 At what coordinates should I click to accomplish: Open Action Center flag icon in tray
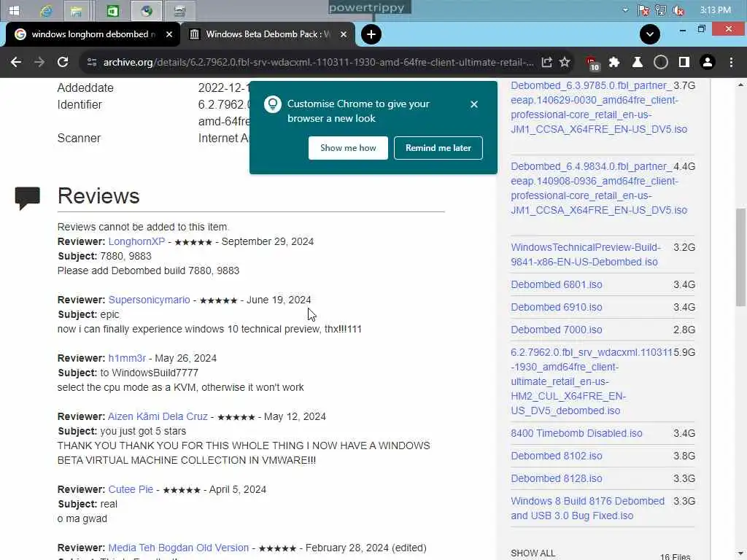click(x=643, y=10)
